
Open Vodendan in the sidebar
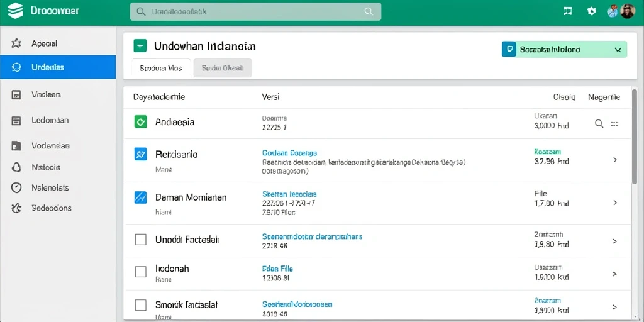(58, 146)
